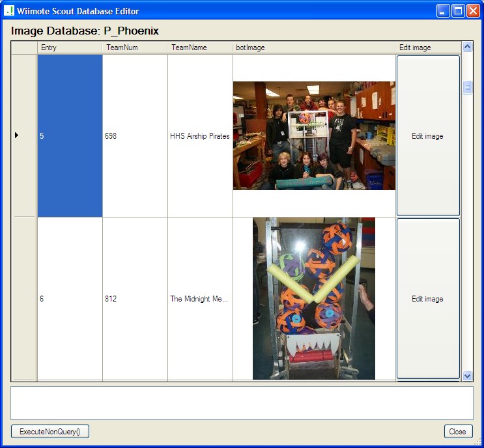Click the scroll down arrow of the grid

pos(467,376)
